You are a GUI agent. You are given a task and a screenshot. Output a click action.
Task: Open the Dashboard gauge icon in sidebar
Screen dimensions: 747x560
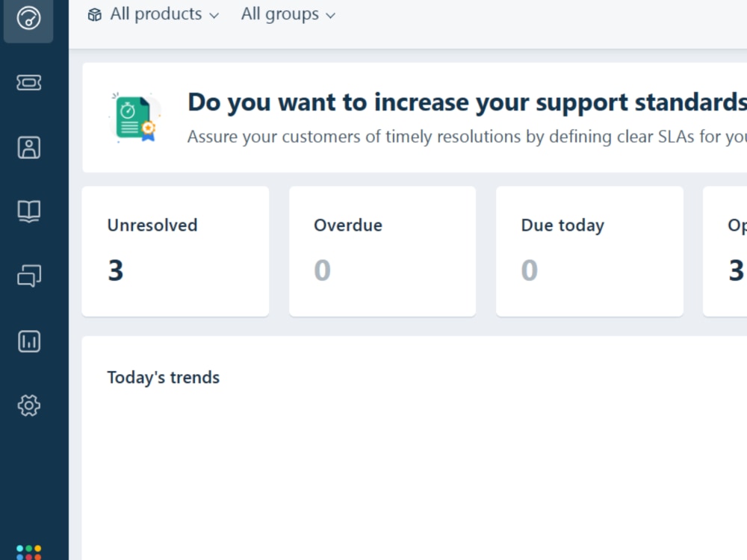tap(28, 18)
